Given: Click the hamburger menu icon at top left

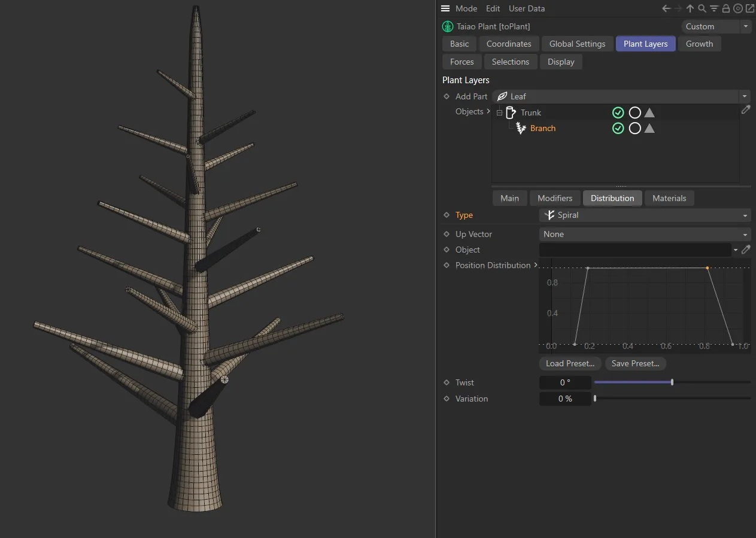Looking at the screenshot, I should click(445, 8).
